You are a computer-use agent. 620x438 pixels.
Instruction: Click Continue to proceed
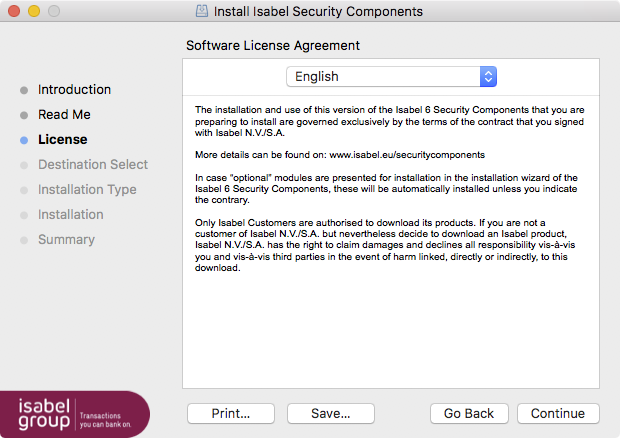[558, 413]
